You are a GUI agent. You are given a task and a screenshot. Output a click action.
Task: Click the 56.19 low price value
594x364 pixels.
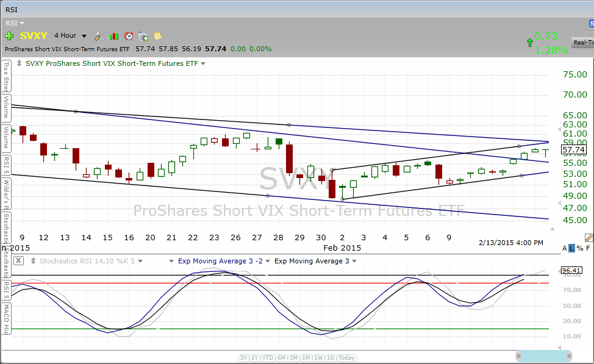191,49
